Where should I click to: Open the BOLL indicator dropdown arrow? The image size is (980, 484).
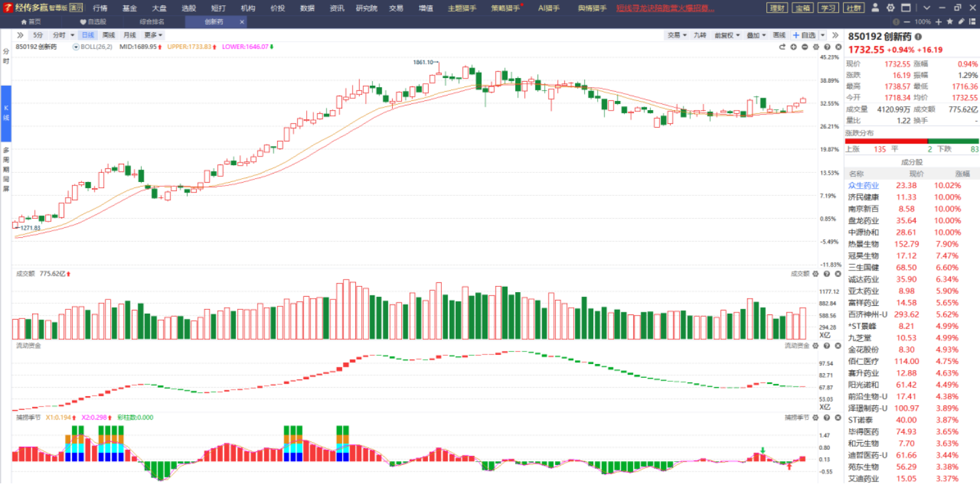(76, 47)
